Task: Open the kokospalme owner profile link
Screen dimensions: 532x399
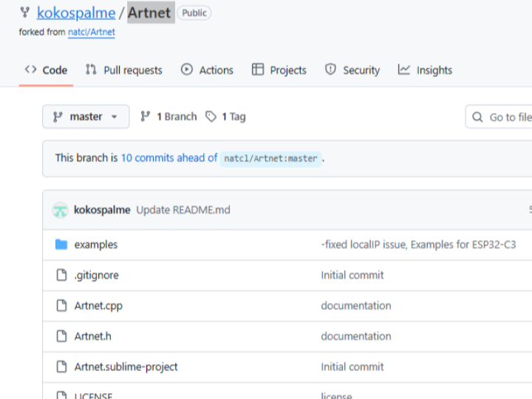Action: pos(76,13)
